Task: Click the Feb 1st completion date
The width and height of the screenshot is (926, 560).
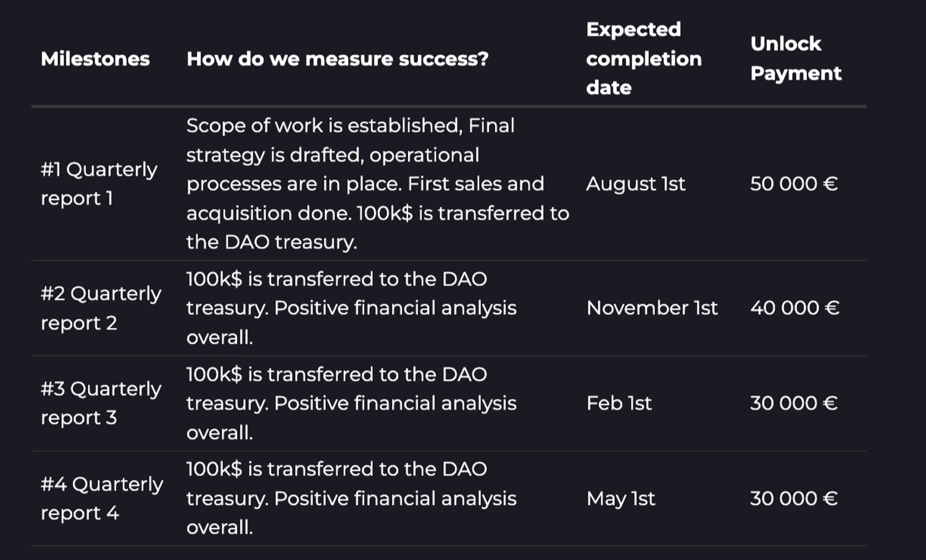Action: (619, 403)
